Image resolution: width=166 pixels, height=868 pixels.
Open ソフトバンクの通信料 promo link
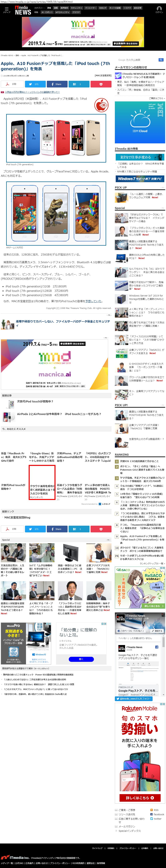(32, 92)
